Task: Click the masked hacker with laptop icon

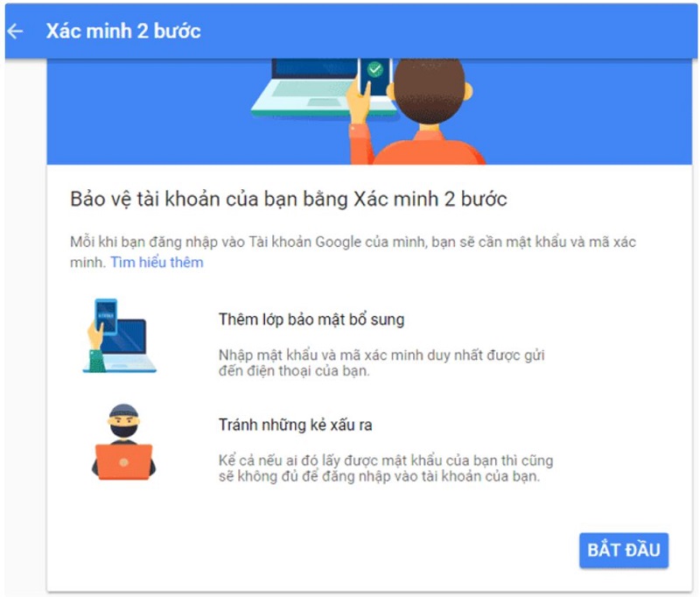Action: tap(123, 442)
